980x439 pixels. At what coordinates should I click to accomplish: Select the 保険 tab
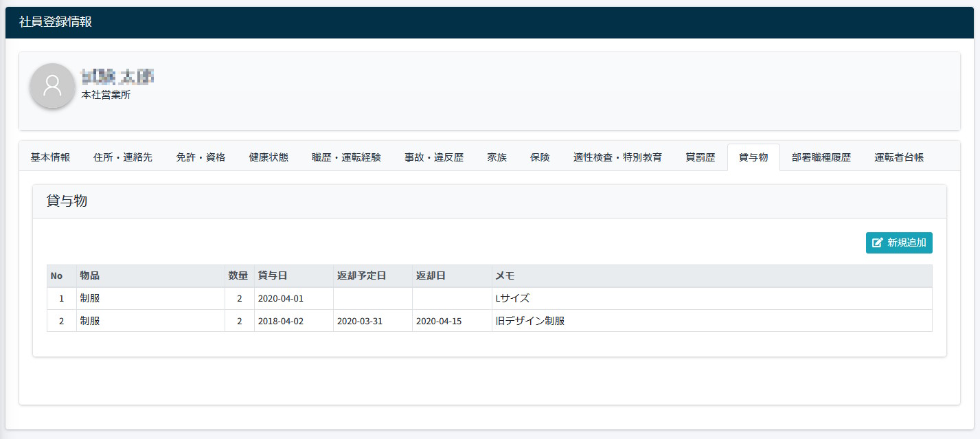click(x=540, y=157)
